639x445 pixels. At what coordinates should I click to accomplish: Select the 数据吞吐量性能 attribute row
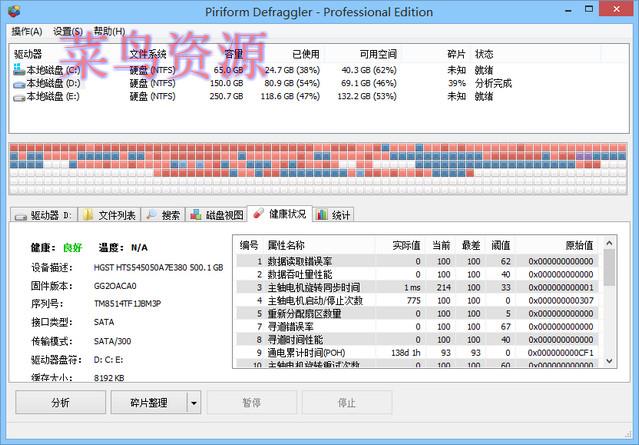click(417, 274)
